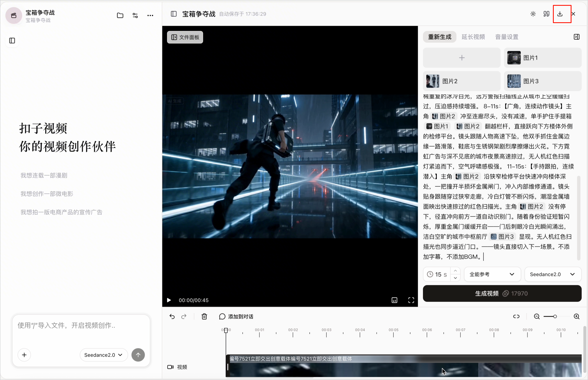Click 添加到对话 add to conversation
Viewport: 588px width, 380px height.
(x=236, y=316)
